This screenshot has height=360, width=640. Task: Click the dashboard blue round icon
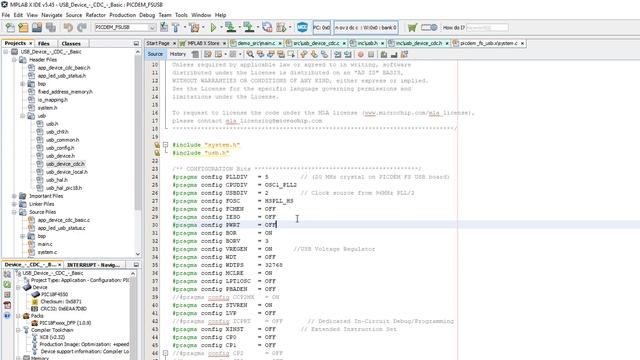[7, 316]
